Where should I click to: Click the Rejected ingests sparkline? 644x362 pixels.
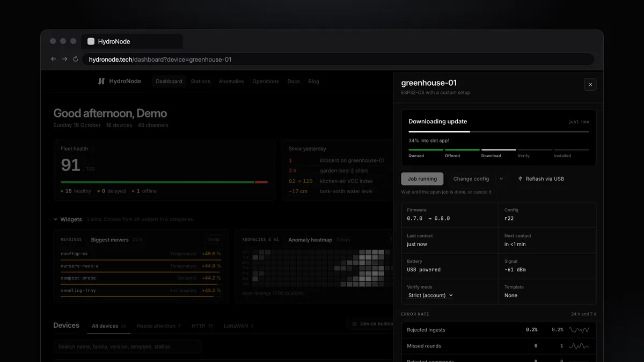(x=579, y=330)
